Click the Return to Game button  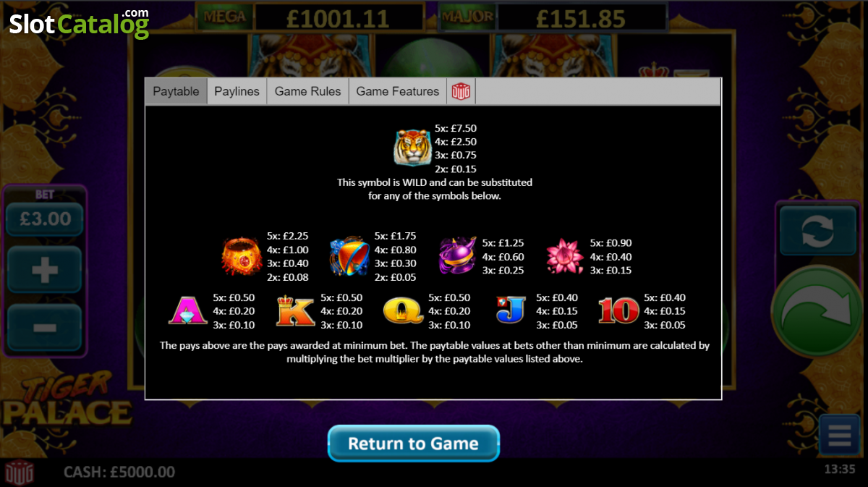click(x=414, y=443)
